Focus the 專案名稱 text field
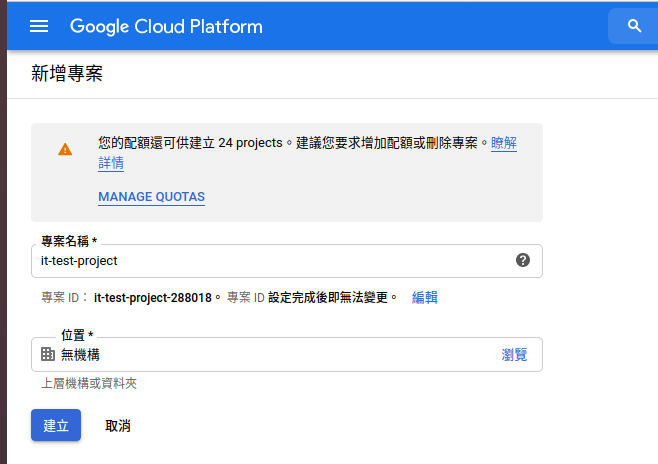 pyautogui.click(x=270, y=260)
